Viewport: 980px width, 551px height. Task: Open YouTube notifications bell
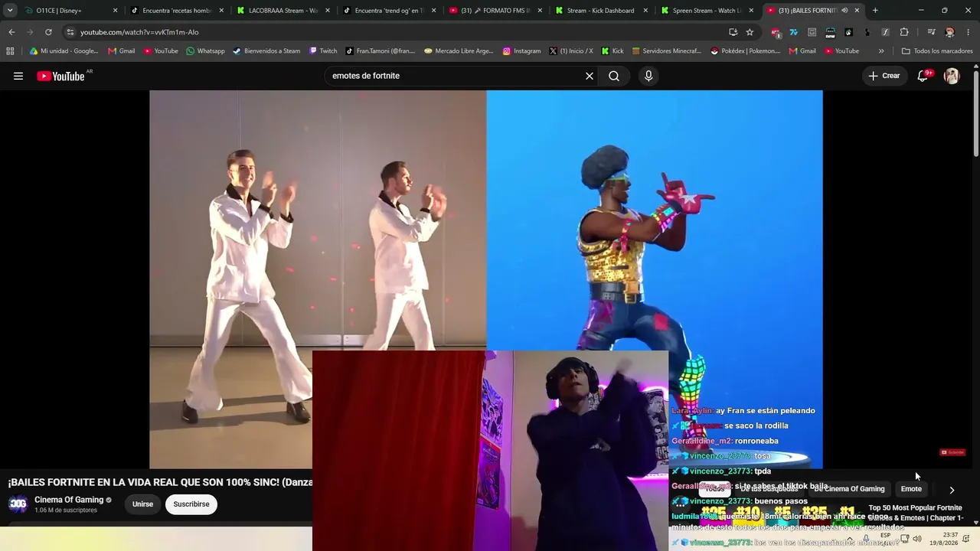point(923,76)
